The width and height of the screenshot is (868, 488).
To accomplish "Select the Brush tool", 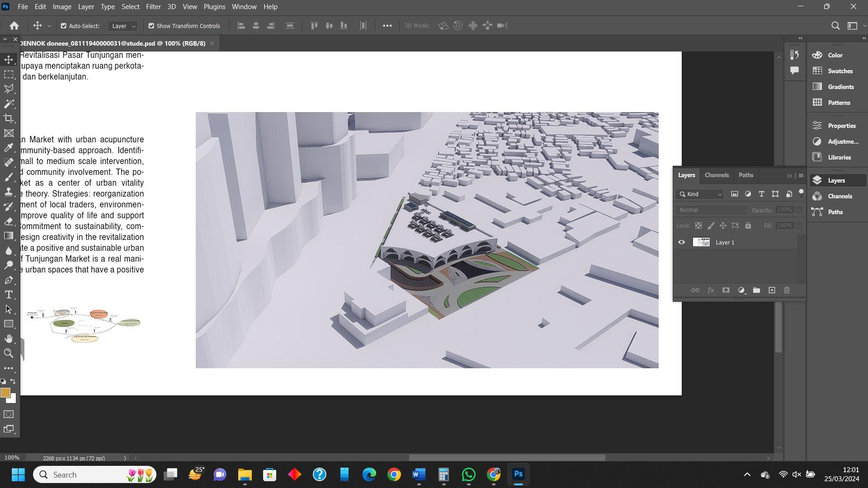I will [x=9, y=177].
